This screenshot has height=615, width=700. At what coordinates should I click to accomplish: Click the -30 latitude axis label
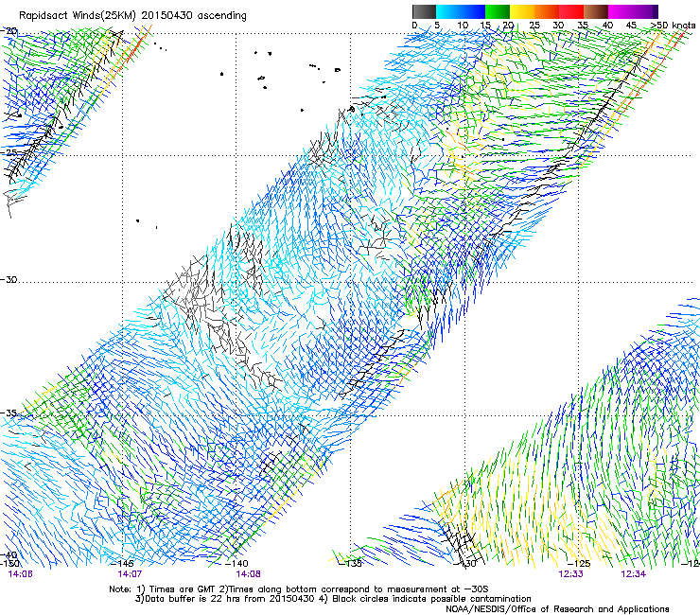[x=9, y=280]
